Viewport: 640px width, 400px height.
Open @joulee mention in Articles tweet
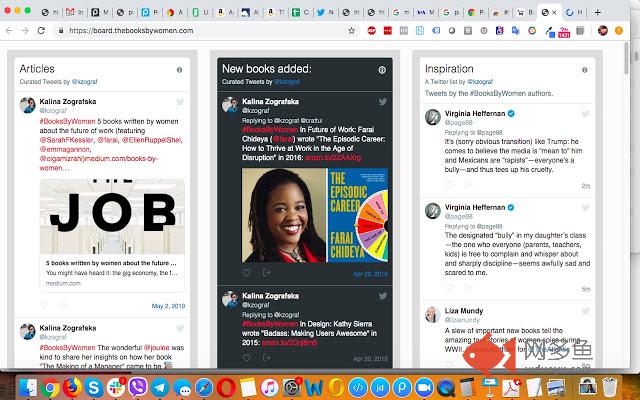[156, 348]
